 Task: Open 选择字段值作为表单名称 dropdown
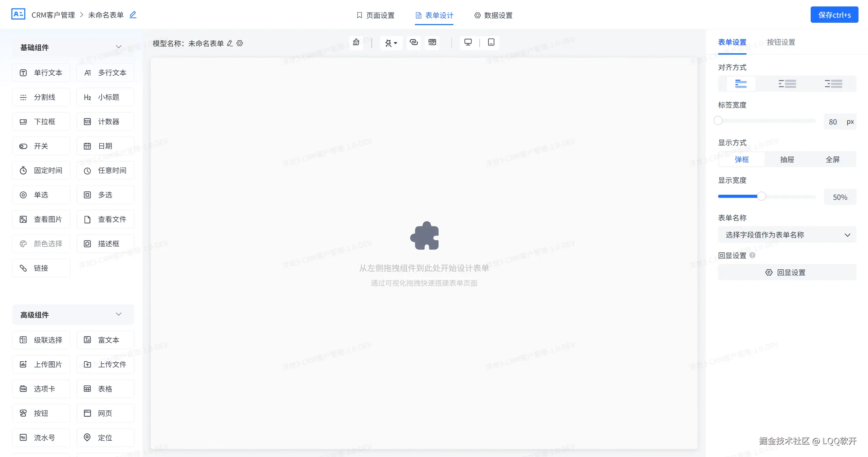pos(787,235)
